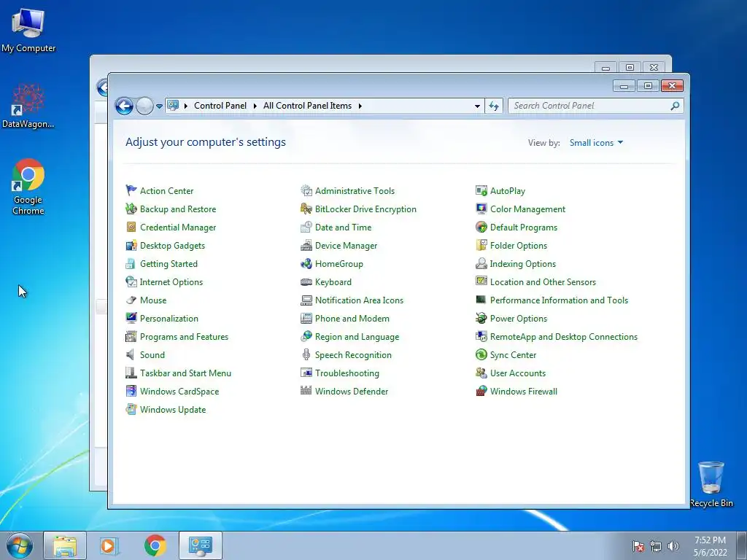Screen dimensions: 747x560
Task: Click the Credential Manager safe icon
Action: (x=131, y=227)
